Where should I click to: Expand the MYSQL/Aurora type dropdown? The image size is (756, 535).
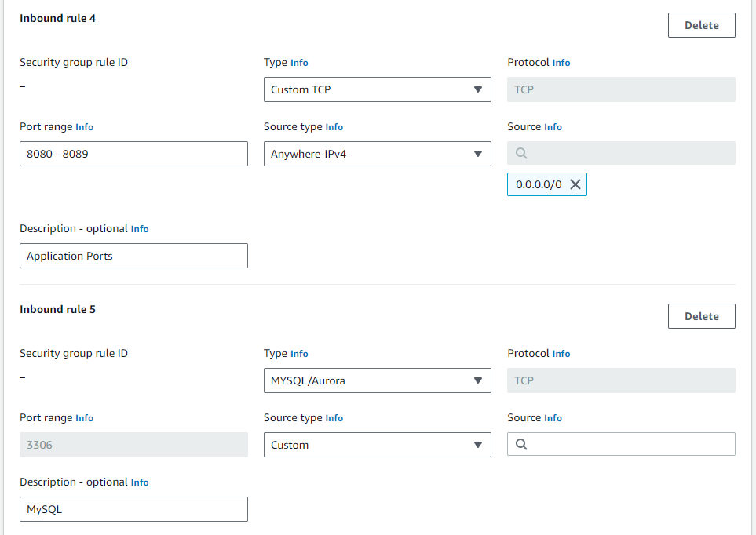click(x=377, y=380)
